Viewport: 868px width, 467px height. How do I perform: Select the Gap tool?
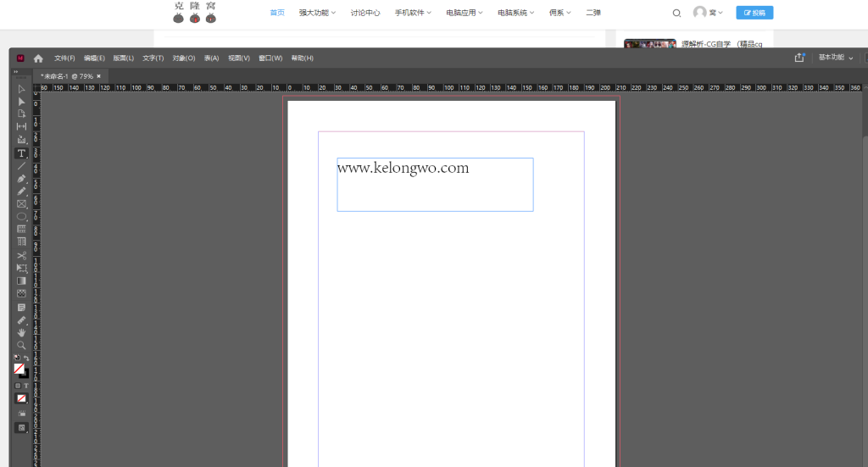click(x=21, y=127)
